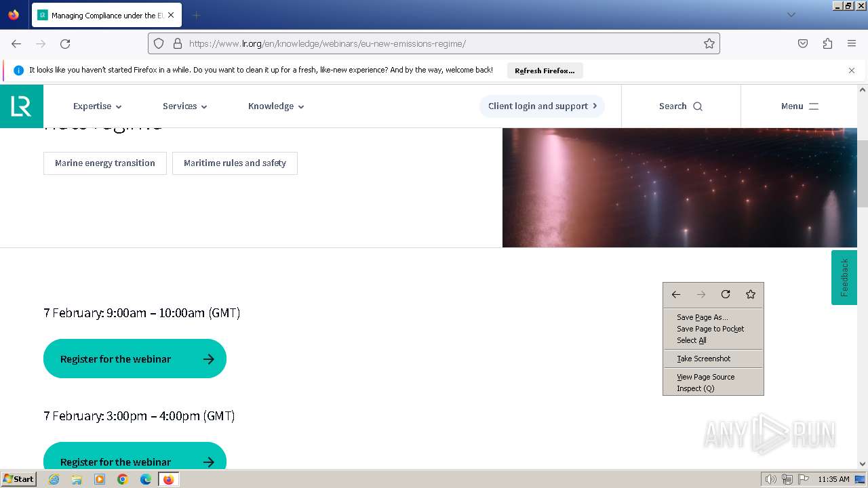This screenshot has height=488, width=868.
Task: Expand the Services navigation dropdown
Action: tap(185, 106)
